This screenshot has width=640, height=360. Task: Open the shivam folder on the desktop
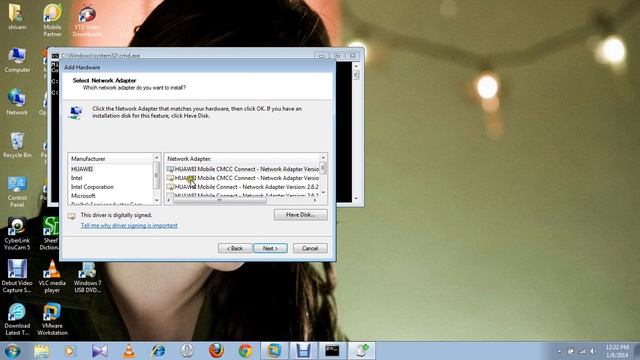17,17
